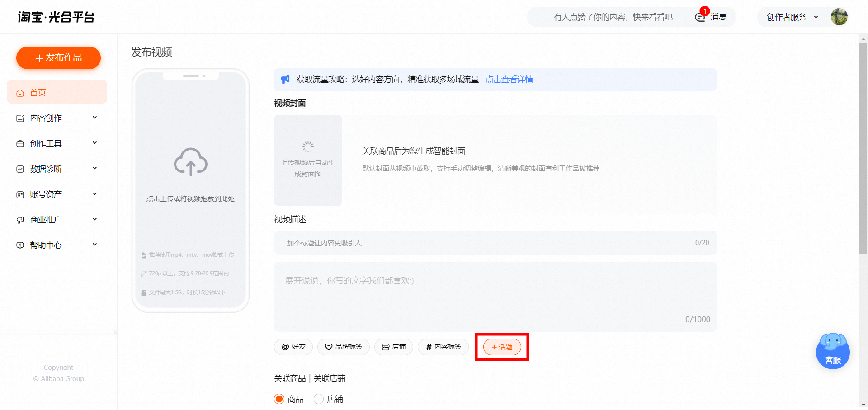The height and width of the screenshot is (410, 868).
Task: Click the resize icon beside 720p 以上 hint
Action: [x=144, y=274]
